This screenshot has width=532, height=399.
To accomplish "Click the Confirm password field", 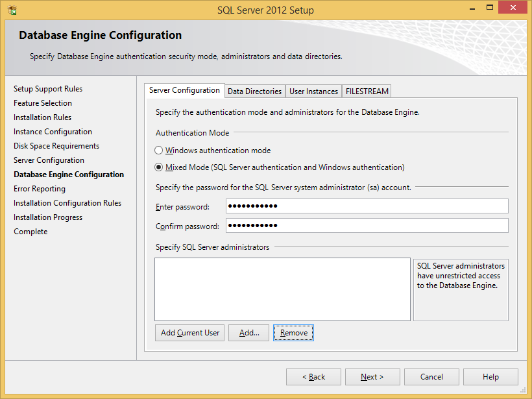I will click(367, 225).
